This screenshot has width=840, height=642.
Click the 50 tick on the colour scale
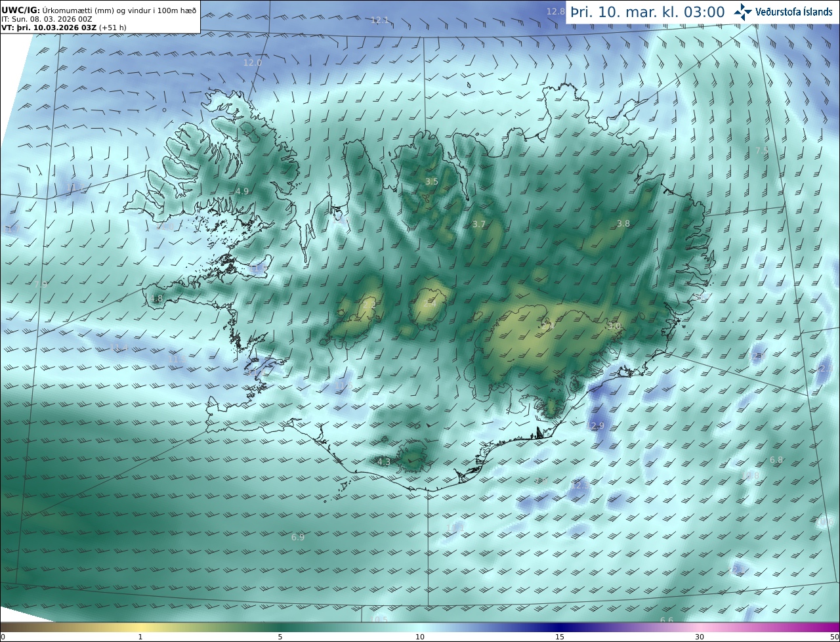(x=834, y=637)
